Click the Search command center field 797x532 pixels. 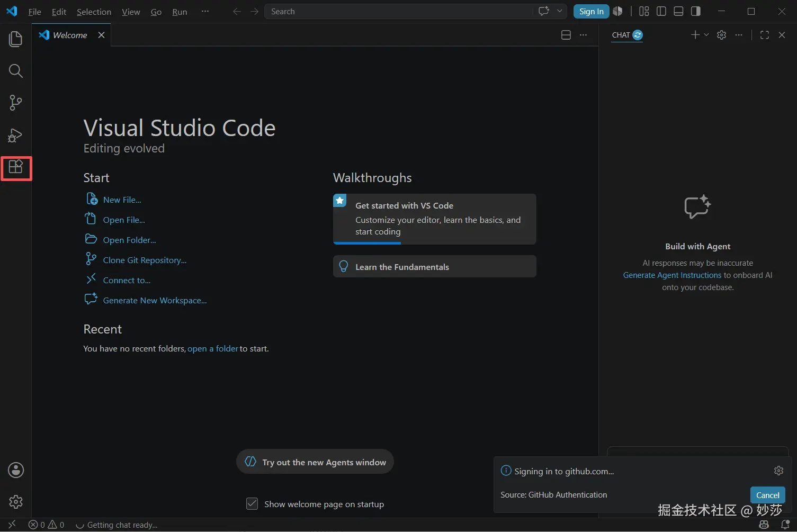click(x=400, y=11)
